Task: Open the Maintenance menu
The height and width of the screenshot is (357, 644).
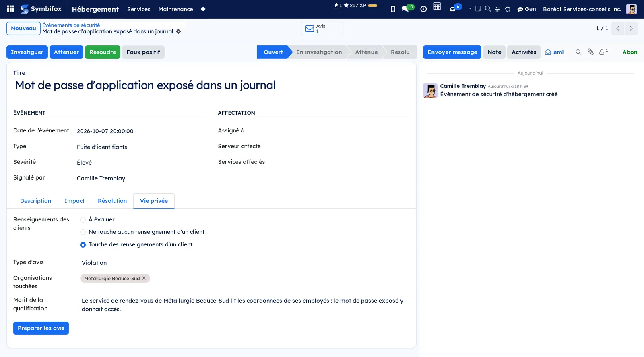Action: (x=175, y=9)
